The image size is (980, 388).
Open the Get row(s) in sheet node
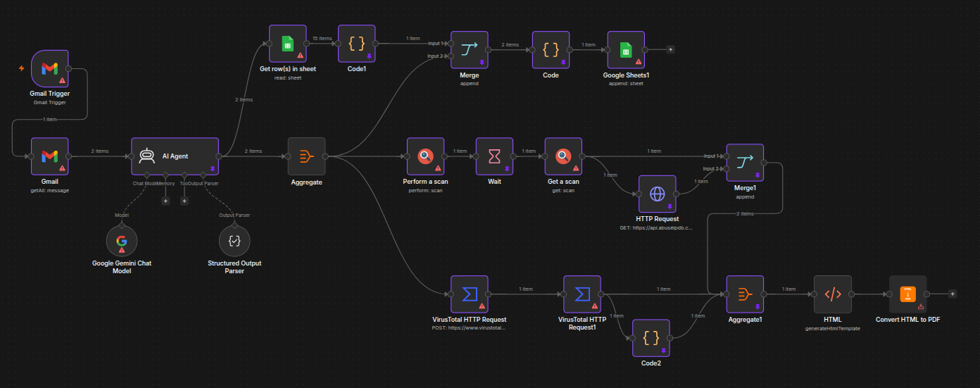[287, 44]
